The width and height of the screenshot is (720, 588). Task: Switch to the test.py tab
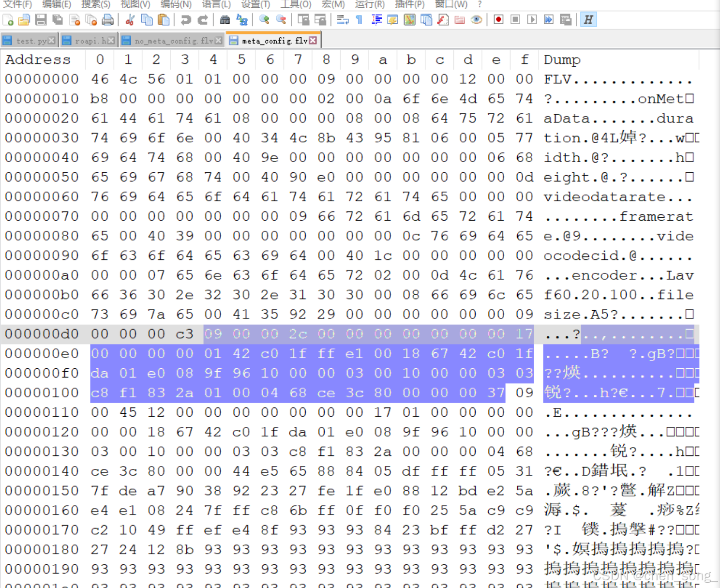29,41
